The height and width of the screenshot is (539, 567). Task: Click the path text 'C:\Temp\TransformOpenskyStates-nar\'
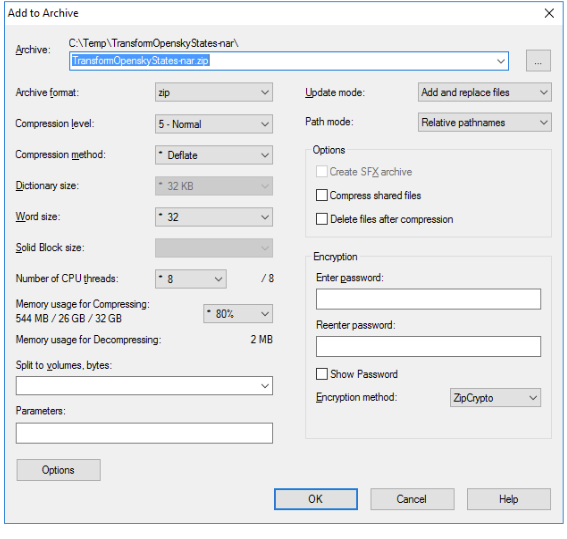(154, 43)
